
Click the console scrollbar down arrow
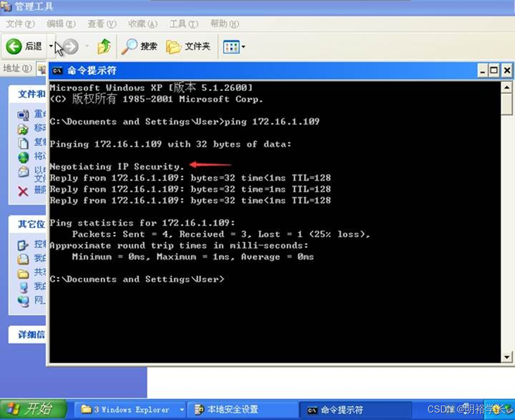[507, 357]
